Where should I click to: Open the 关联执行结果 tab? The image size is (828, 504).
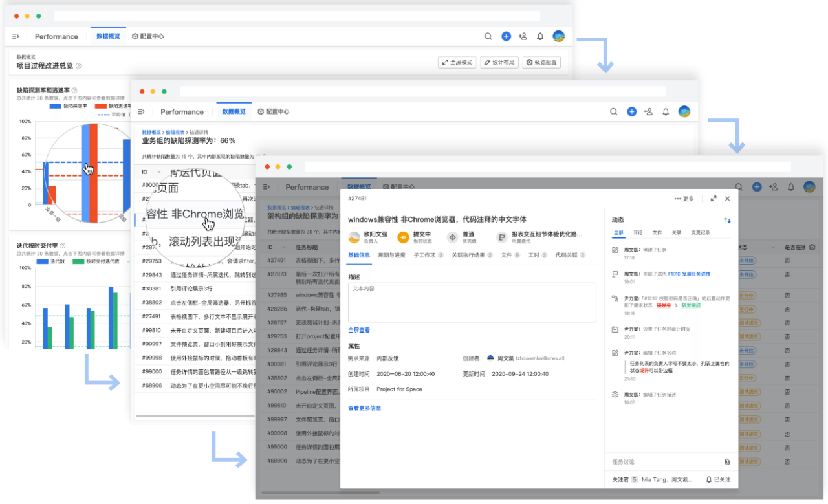tap(472, 256)
